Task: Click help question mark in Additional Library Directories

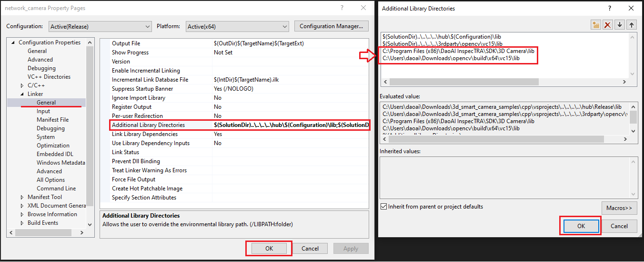Action: point(609,8)
